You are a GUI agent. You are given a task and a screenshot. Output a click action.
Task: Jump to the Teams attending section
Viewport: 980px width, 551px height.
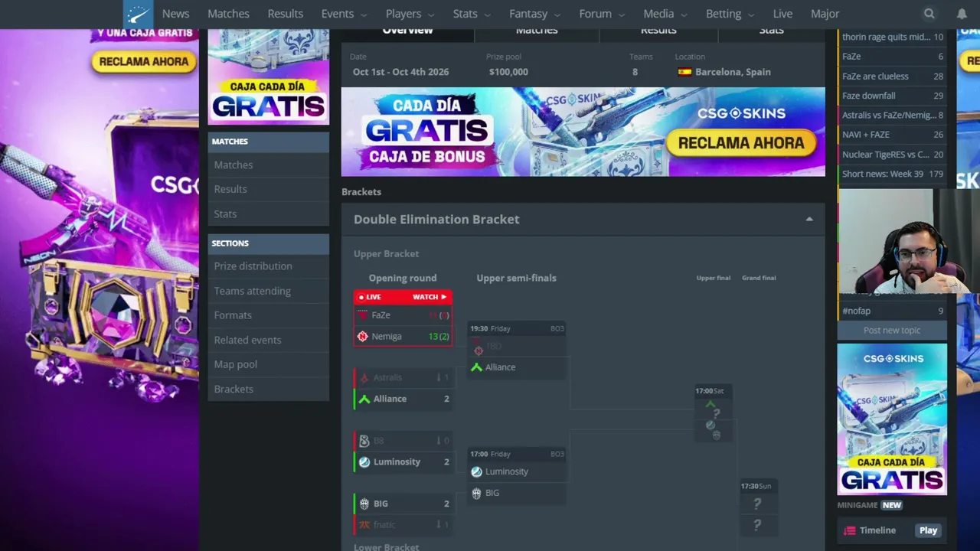coord(252,291)
